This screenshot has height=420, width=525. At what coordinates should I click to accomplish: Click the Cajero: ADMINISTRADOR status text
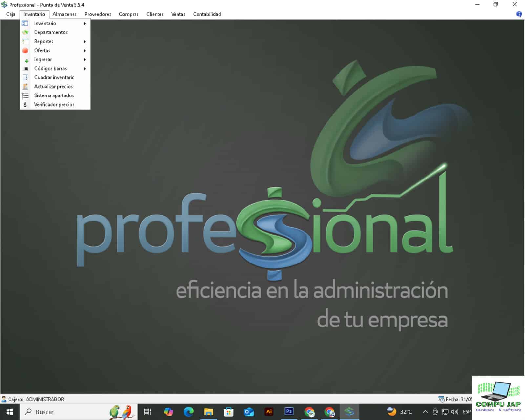click(36, 399)
